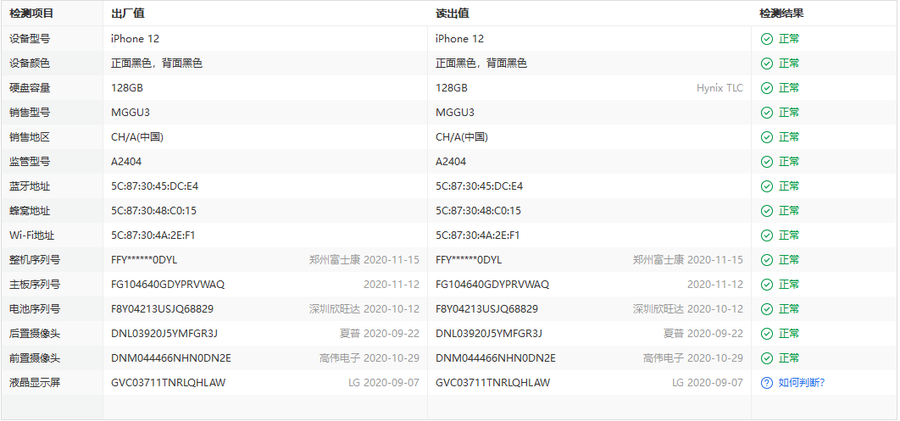Click 郑州富士康 2020-11-15 in 读出值 column
Viewport: 900px width, 421px height.
point(688,260)
